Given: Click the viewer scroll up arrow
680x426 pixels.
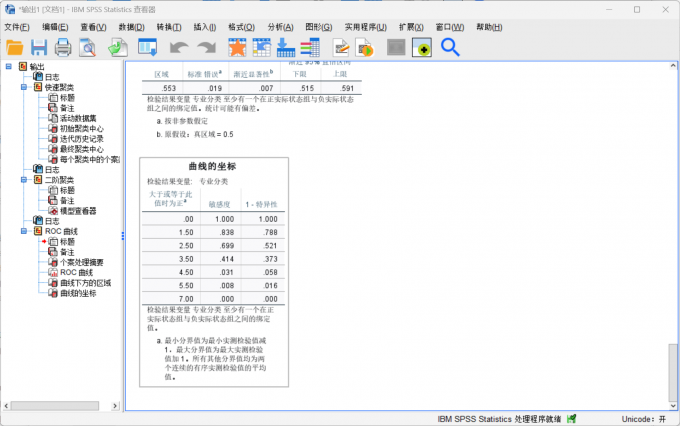Looking at the screenshot, I should pyautogui.click(x=673, y=66).
